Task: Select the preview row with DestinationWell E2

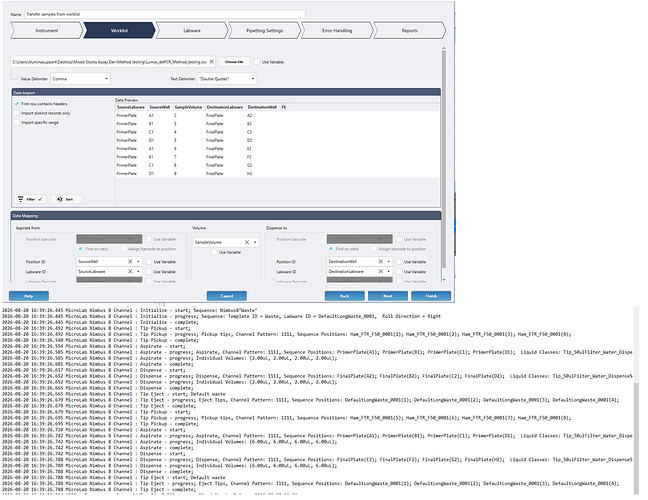Action: pyautogui.click(x=276, y=149)
